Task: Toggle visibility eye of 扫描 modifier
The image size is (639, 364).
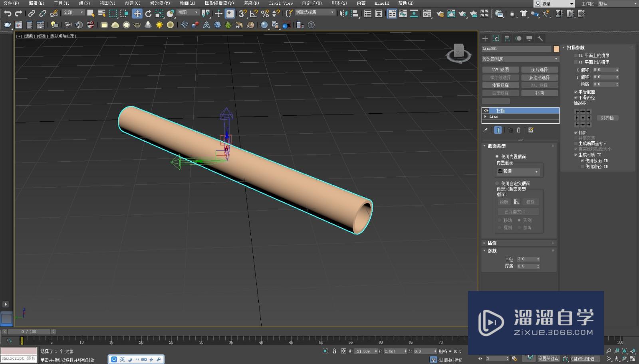Action: pyautogui.click(x=486, y=111)
